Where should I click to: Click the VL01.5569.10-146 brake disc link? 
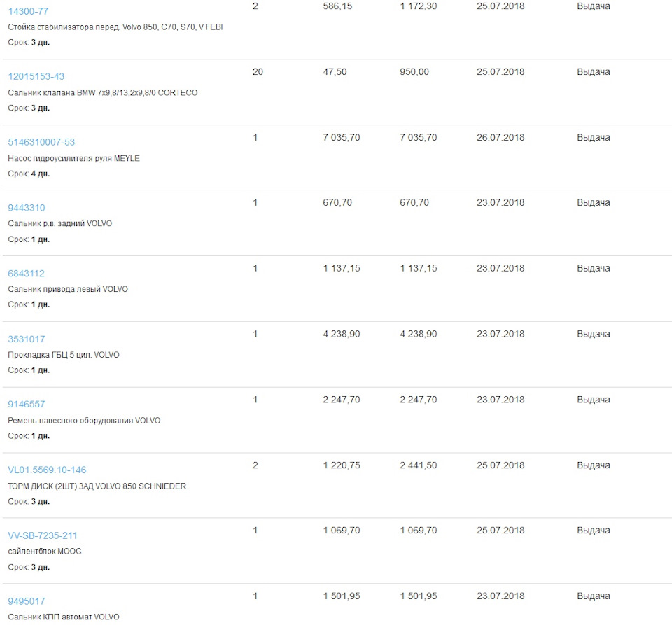[47, 470]
